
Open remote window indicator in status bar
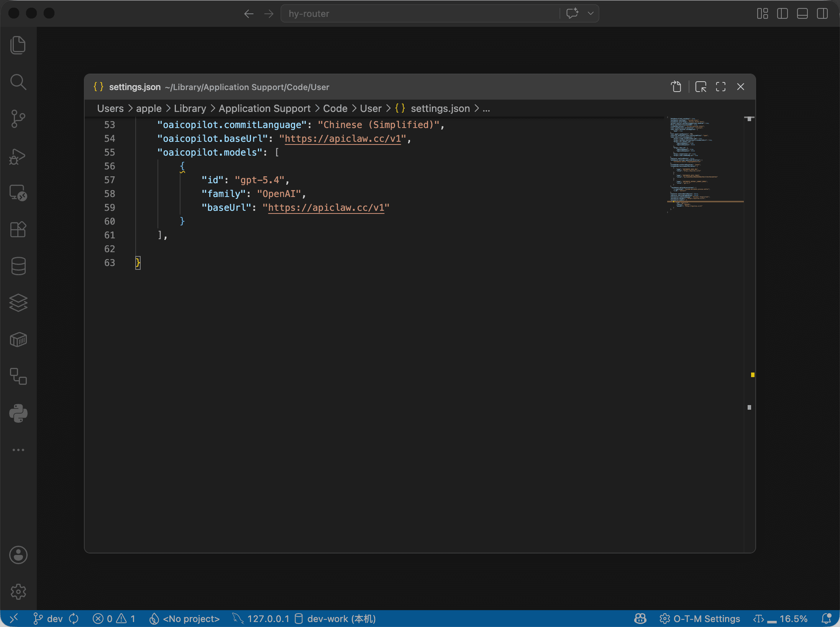(14, 619)
